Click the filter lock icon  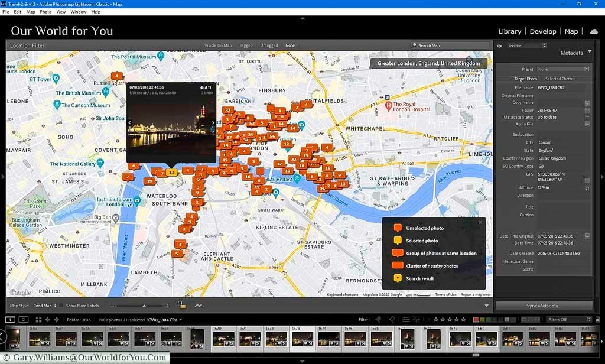pos(597,320)
